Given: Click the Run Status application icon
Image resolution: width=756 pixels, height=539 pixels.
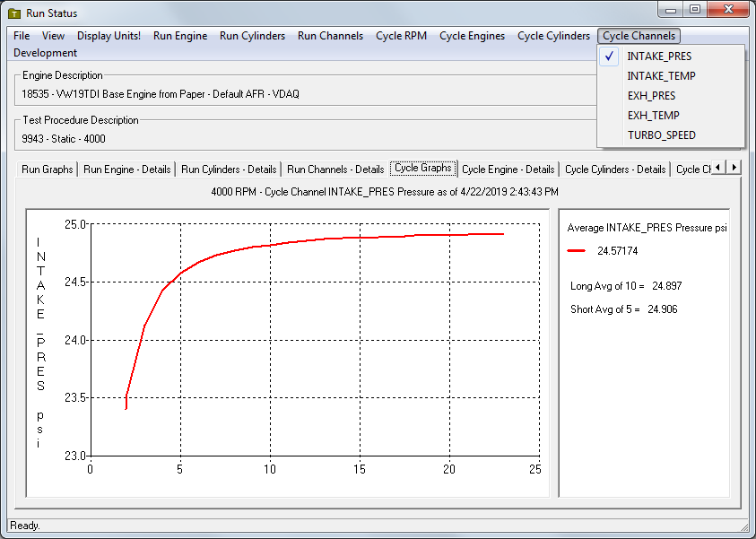Looking at the screenshot, I should [14, 13].
